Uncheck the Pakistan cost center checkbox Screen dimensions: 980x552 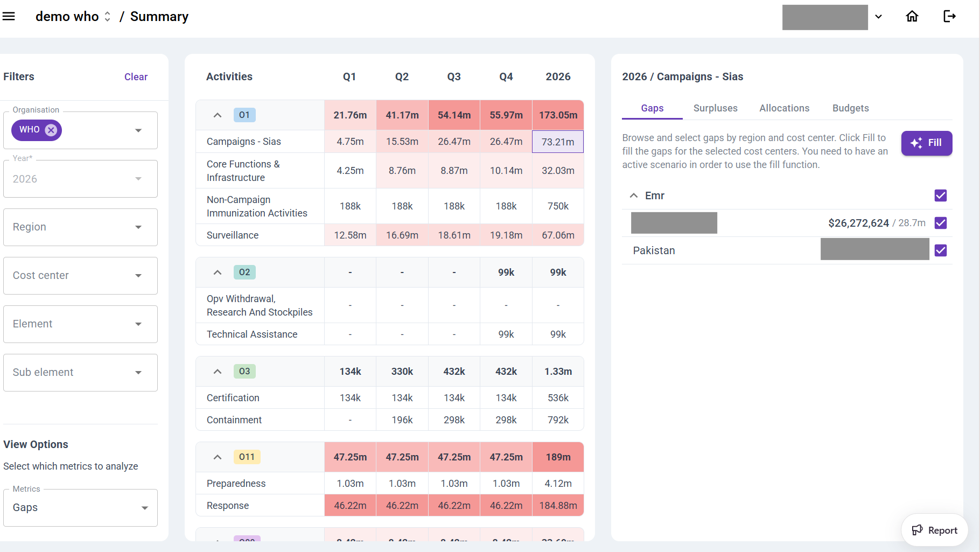click(x=940, y=250)
